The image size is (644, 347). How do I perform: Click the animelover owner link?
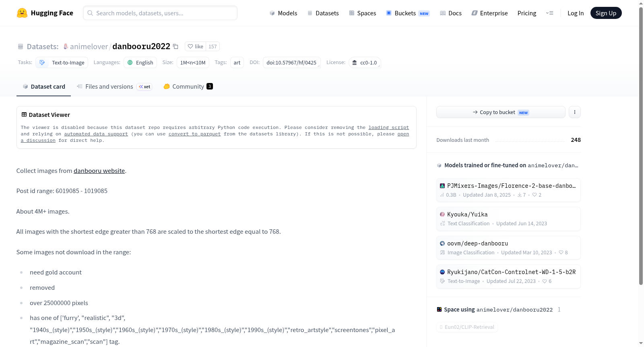[x=89, y=46]
